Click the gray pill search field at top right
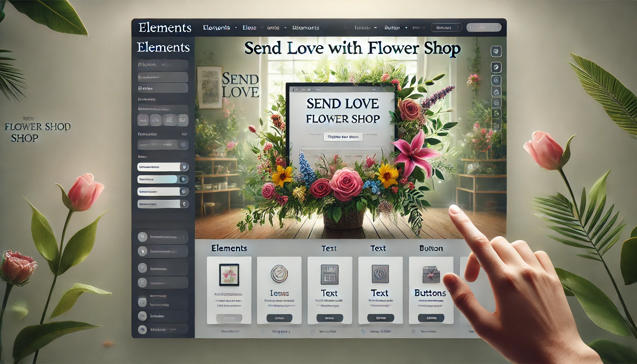 484,27
